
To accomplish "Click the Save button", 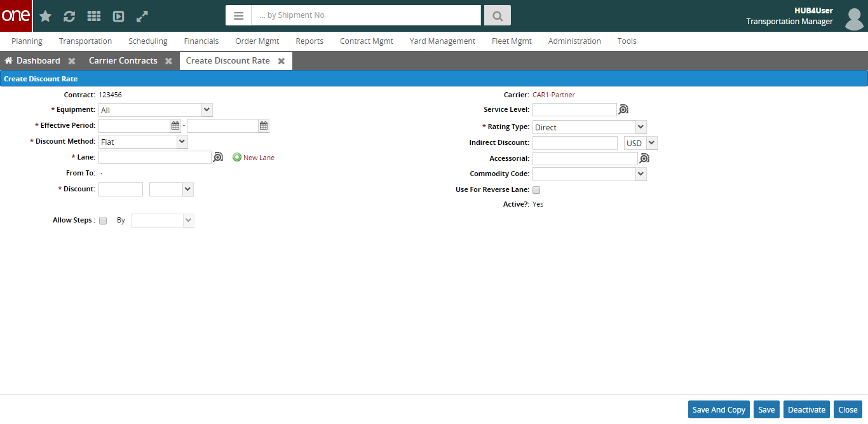I will 766,409.
